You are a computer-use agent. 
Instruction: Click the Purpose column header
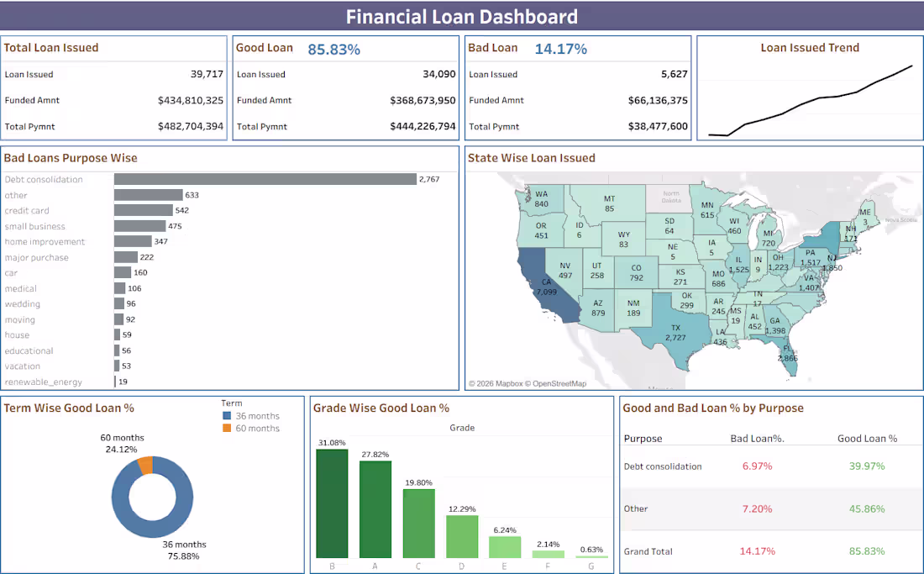point(643,439)
